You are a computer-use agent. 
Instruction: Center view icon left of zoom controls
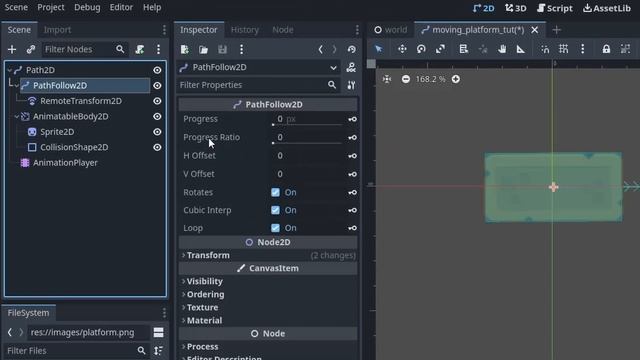tap(387, 79)
